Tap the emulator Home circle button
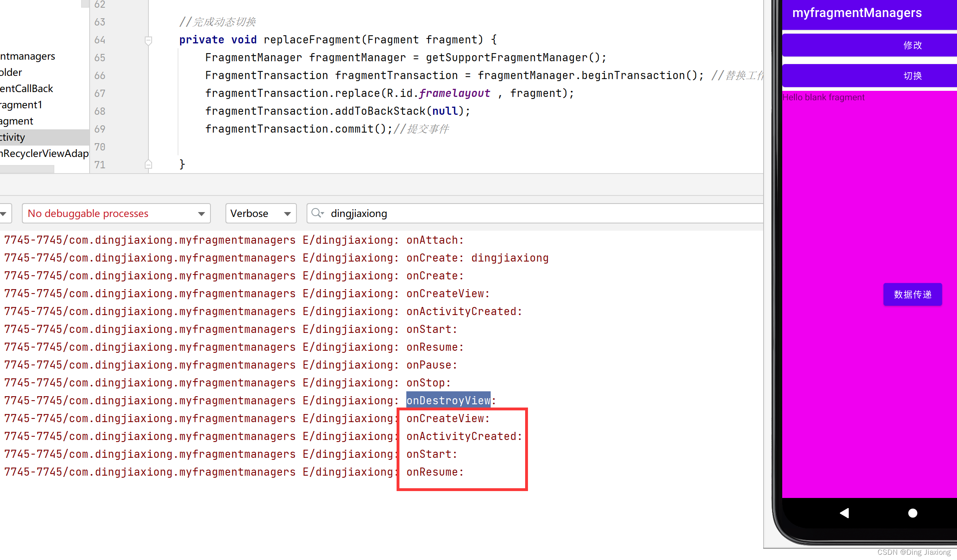This screenshot has width=957, height=560. (x=913, y=513)
